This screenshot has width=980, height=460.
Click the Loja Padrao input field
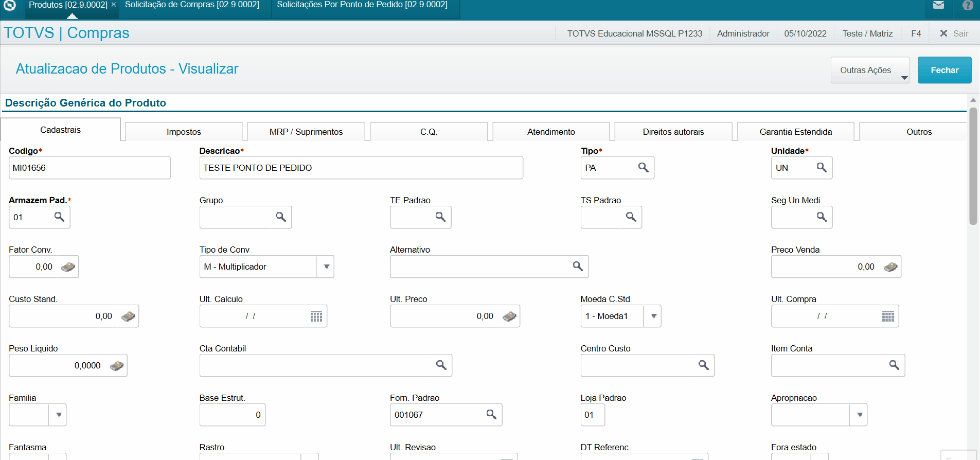coord(593,415)
